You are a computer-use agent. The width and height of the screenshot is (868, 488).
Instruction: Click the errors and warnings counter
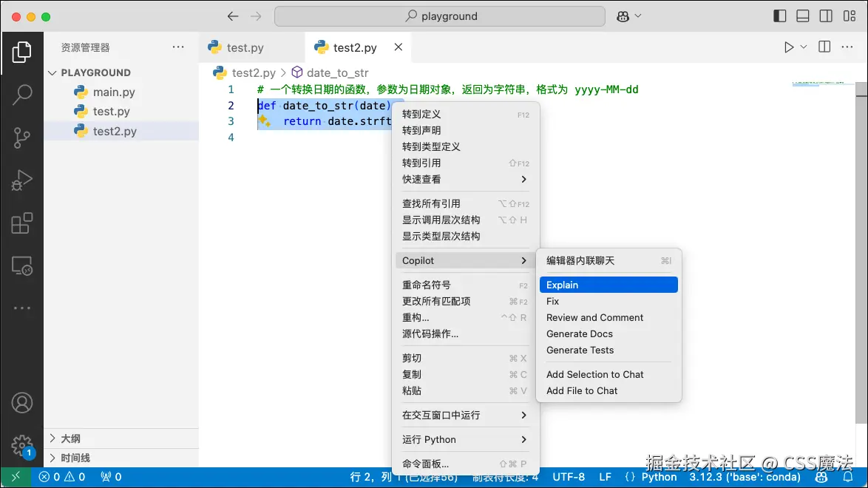coord(62,477)
